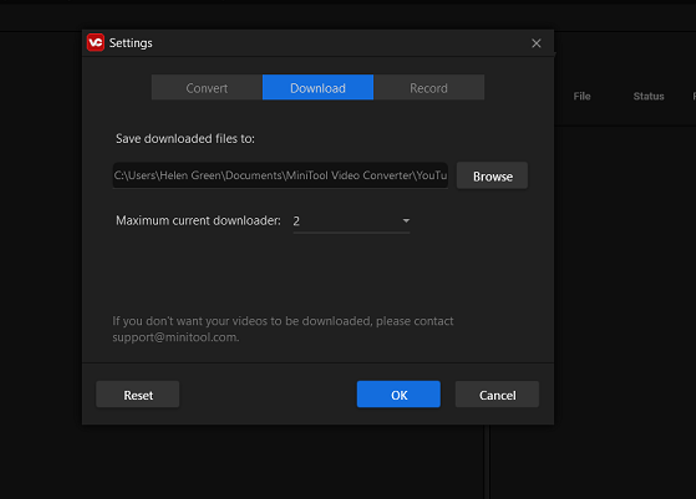Viewport: 696px width, 499px height.
Task: Click the File column header in background window
Action: (x=582, y=96)
